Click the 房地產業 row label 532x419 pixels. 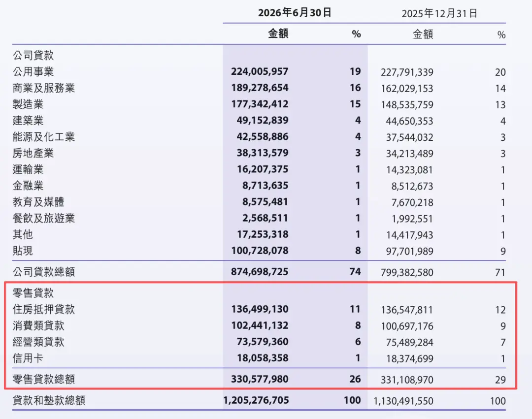pyautogui.click(x=33, y=153)
